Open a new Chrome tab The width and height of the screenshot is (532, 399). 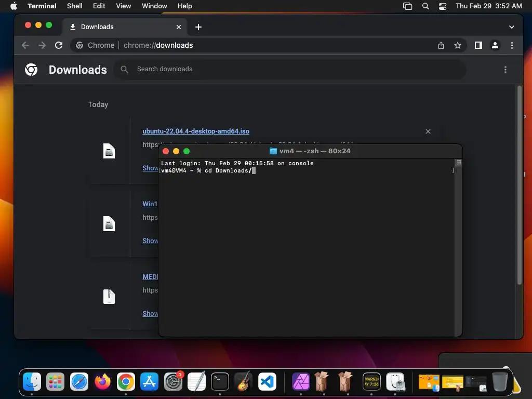coord(198,27)
